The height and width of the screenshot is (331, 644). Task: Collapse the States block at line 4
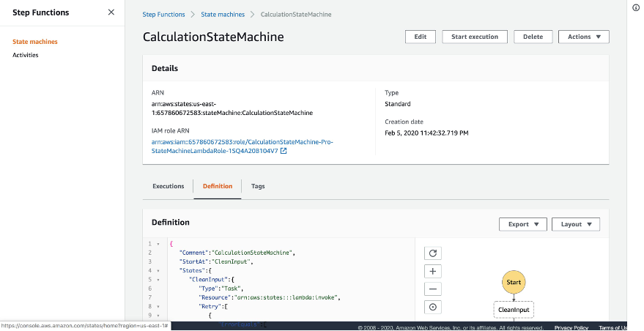158,271
